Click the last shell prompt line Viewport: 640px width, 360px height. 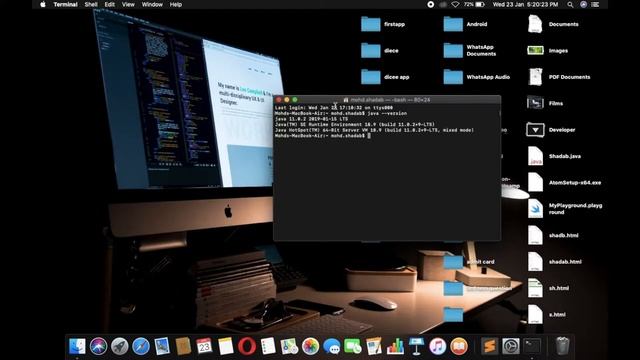(322, 136)
